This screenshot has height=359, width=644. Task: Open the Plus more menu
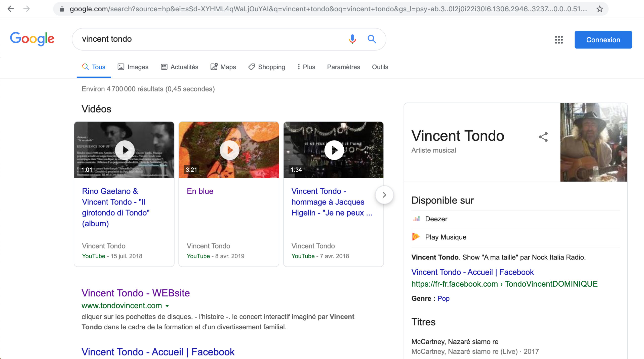tap(306, 67)
